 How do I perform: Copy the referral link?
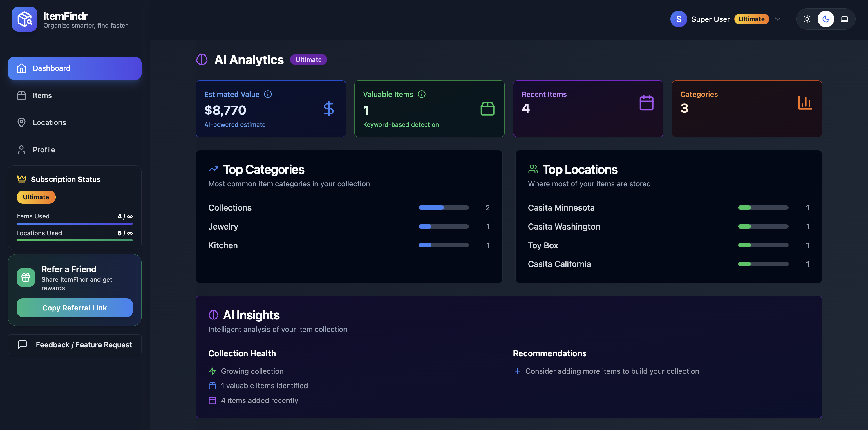click(75, 308)
